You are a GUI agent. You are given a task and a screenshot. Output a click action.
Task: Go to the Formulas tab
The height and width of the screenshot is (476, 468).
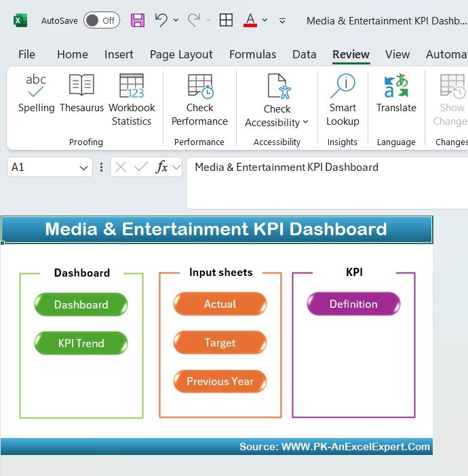tap(253, 54)
